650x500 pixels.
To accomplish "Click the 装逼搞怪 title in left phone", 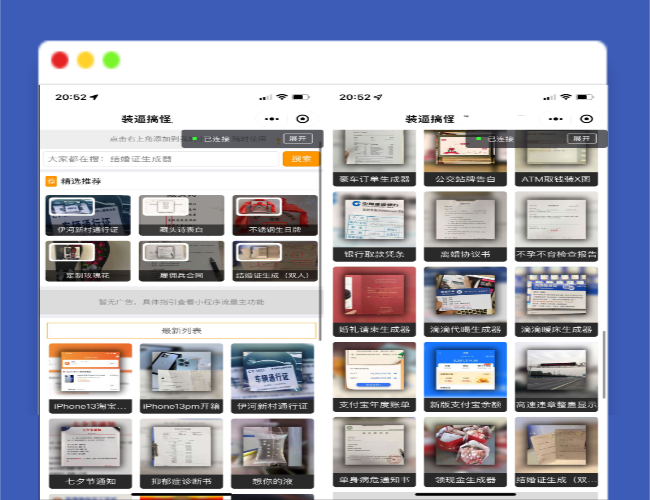I will pos(147,119).
